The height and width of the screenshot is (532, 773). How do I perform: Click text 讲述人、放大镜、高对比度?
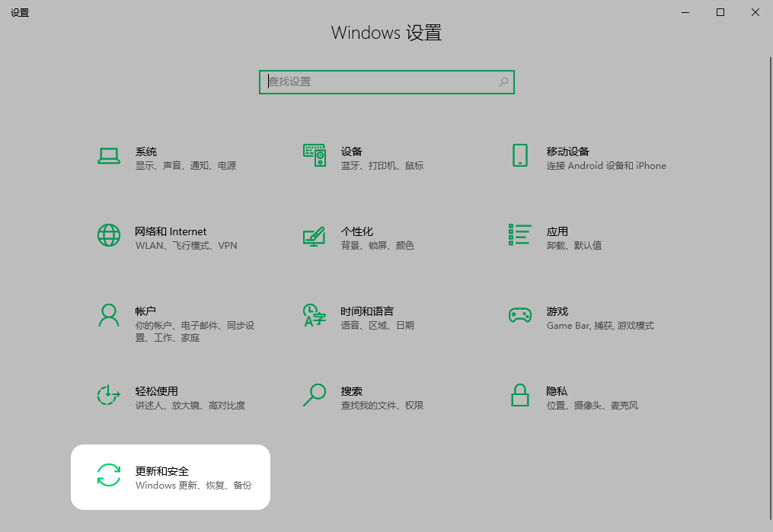(x=190, y=406)
